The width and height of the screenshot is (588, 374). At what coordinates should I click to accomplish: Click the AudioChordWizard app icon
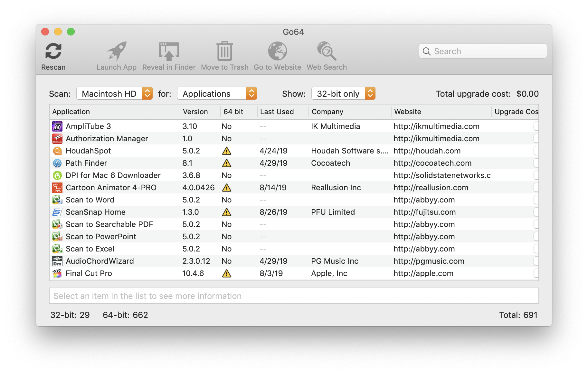point(57,261)
